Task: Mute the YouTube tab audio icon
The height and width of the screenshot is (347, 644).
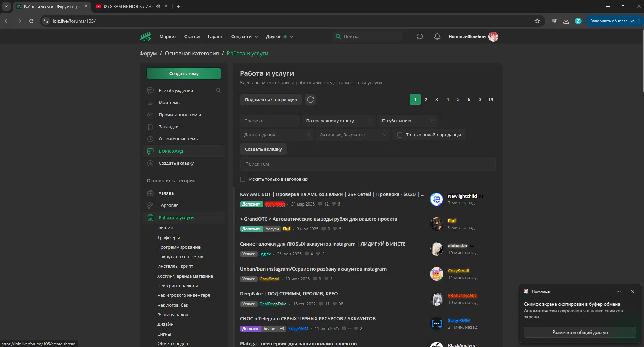Action: coord(158,6)
